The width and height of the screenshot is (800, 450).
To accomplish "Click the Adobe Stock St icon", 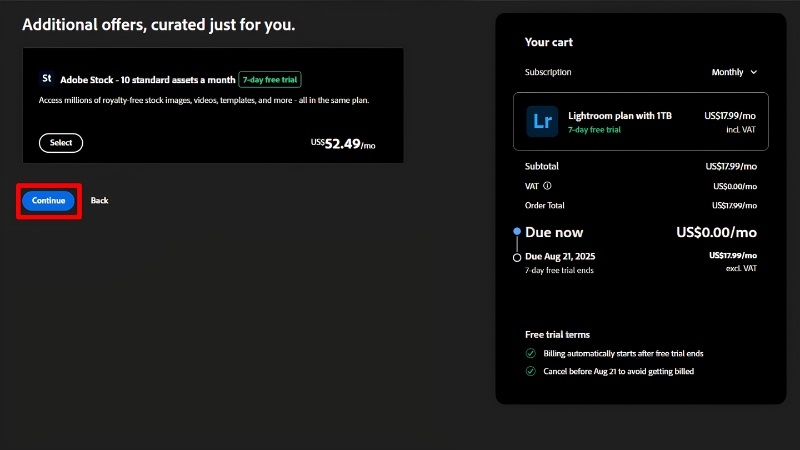I will coord(46,79).
